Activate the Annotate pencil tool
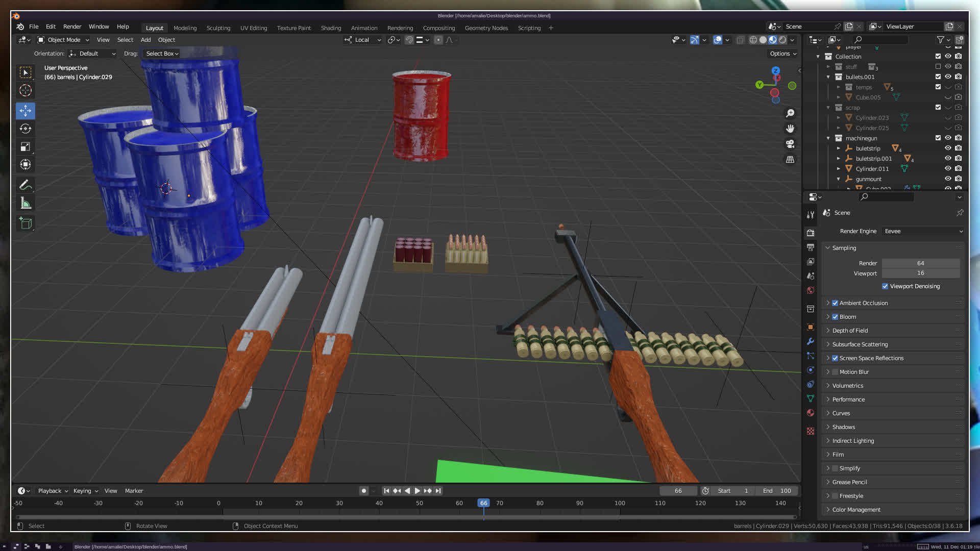This screenshot has height=551, width=980. click(26, 185)
